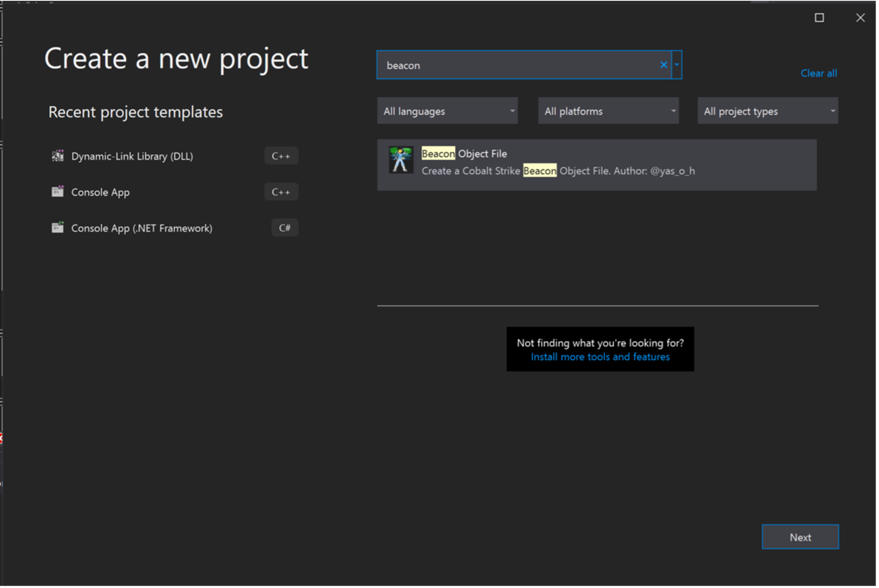Click the Beacon Object File thumbnail icon
The height and width of the screenshot is (588, 879).
[x=401, y=160]
